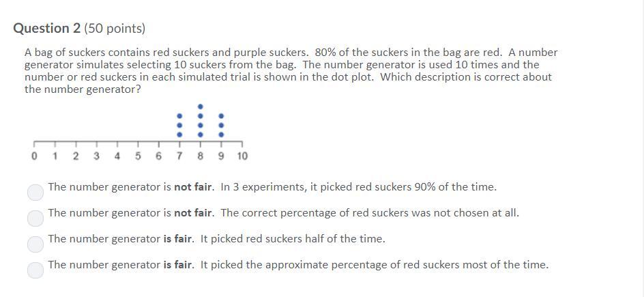This screenshot has height=297, width=644.
Task: Click the bottom dot above 7
Action: [179, 135]
